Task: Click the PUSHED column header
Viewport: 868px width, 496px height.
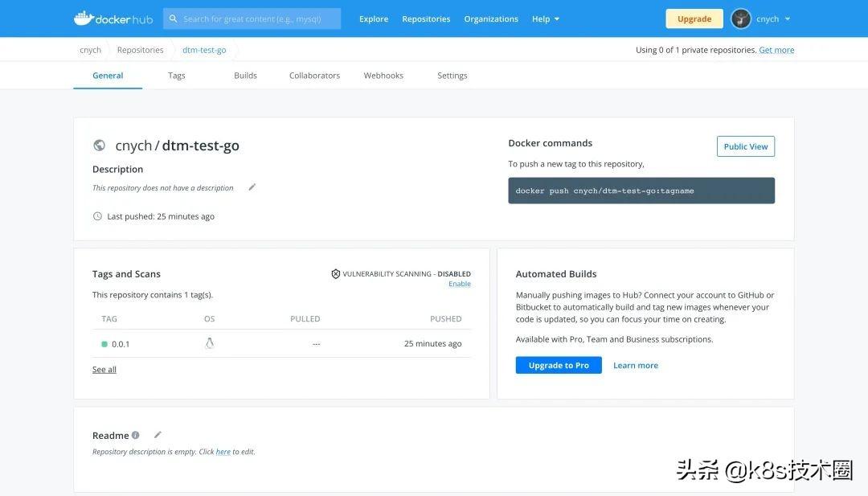Action: pos(445,319)
